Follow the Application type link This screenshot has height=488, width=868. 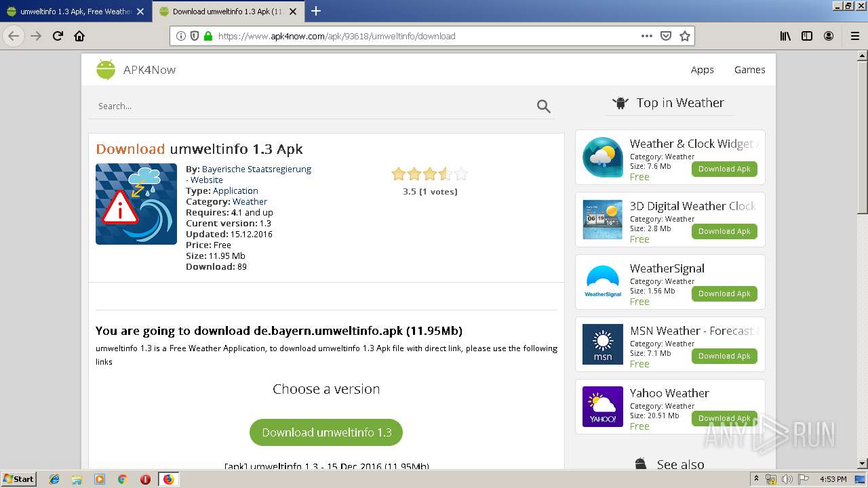[x=235, y=190]
